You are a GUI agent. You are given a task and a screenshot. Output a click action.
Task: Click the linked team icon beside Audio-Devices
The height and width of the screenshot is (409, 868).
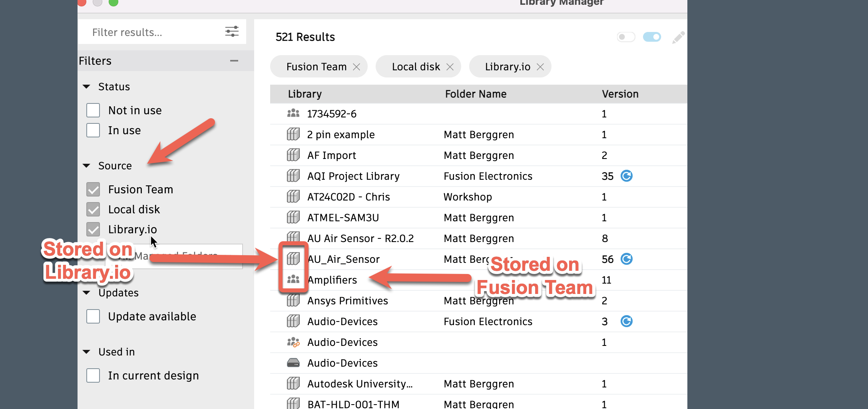tap(293, 342)
